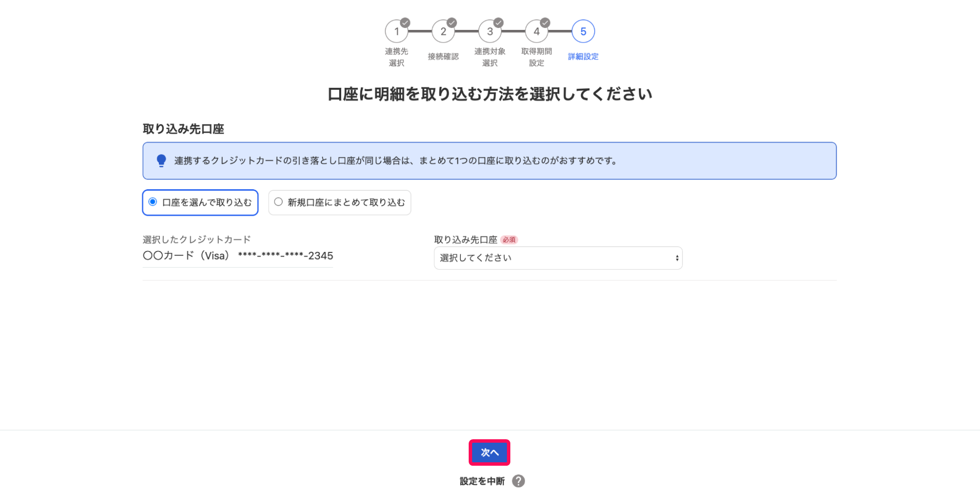Click the 取り込み先口座 section heading
The height and width of the screenshot is (502, 980).
[183, 129]
